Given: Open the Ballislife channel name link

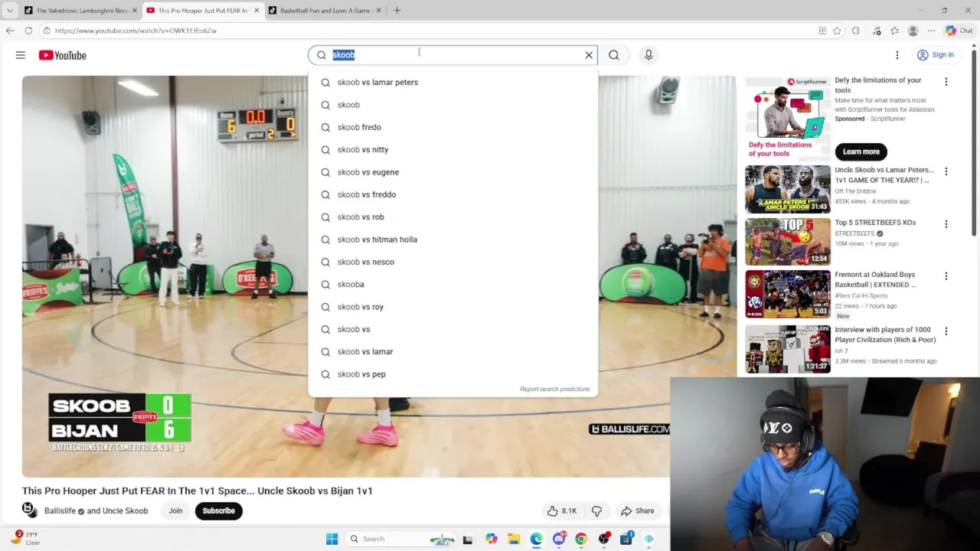Looking at the screenshot, I should point(60,510).
